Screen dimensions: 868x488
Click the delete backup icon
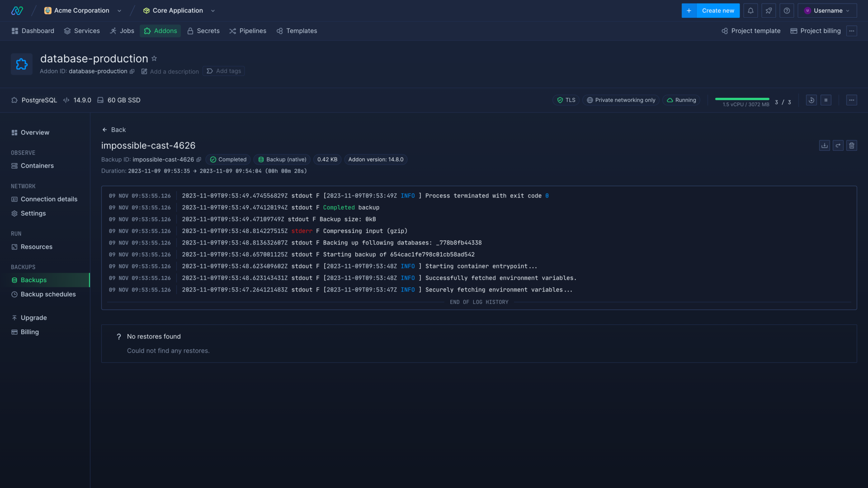[x=852, y=145]
